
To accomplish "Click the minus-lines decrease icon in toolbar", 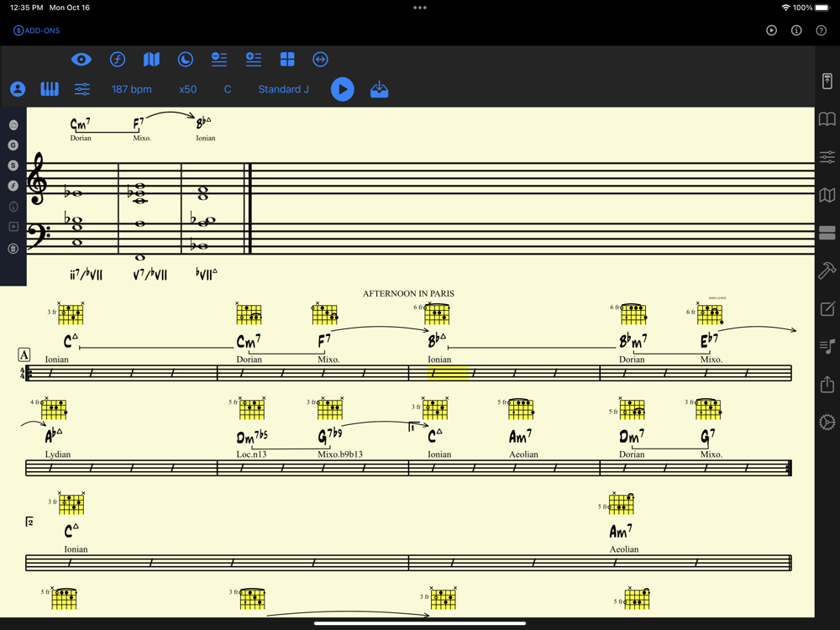I will 219,60.
